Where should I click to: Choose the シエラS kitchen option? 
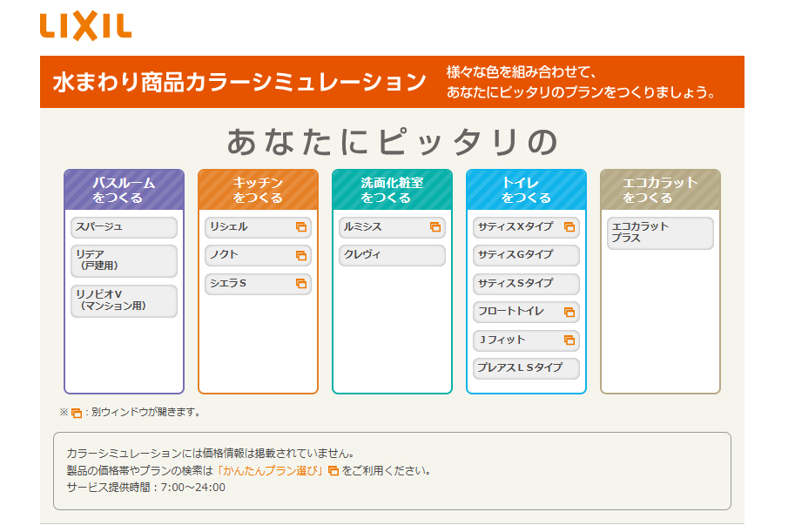click(x=258, y=284)
